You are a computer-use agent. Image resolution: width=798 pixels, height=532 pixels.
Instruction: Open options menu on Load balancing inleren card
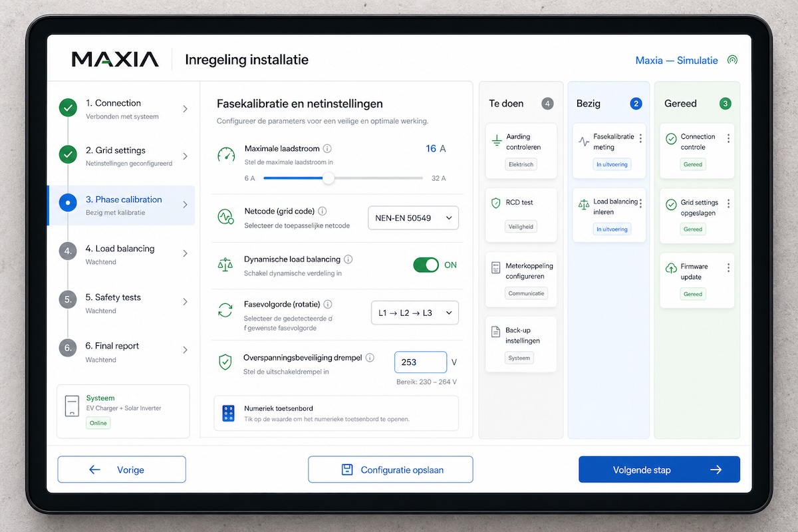(x=640, y=203)
